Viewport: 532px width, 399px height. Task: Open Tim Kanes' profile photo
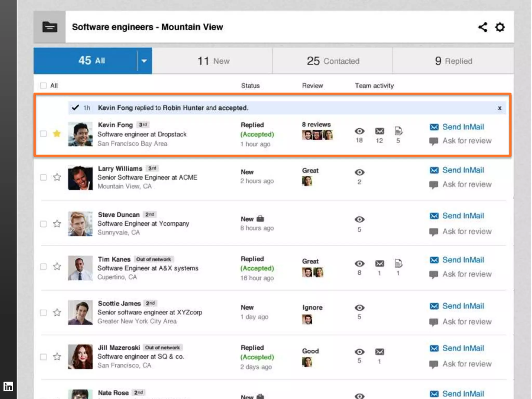point(80,268)
